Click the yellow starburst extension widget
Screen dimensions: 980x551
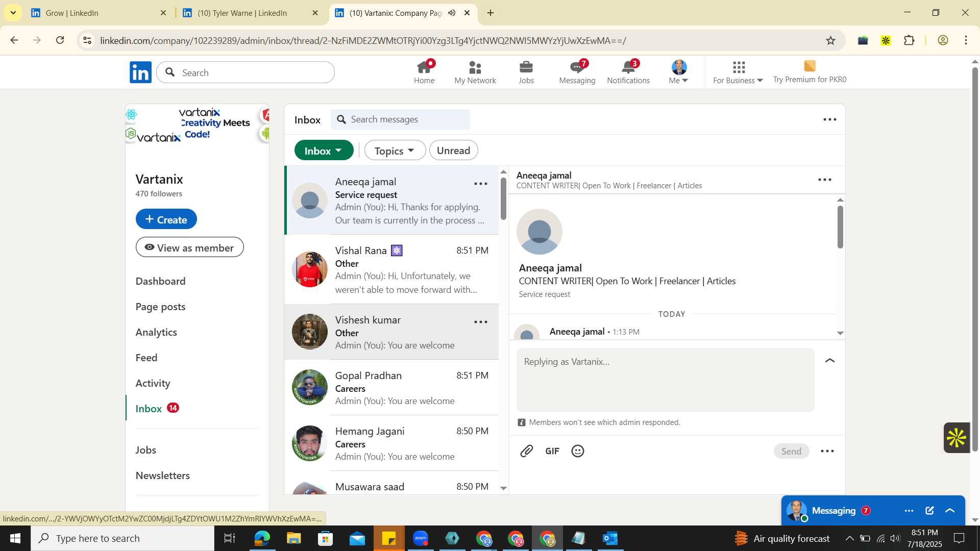click(957, 438)
